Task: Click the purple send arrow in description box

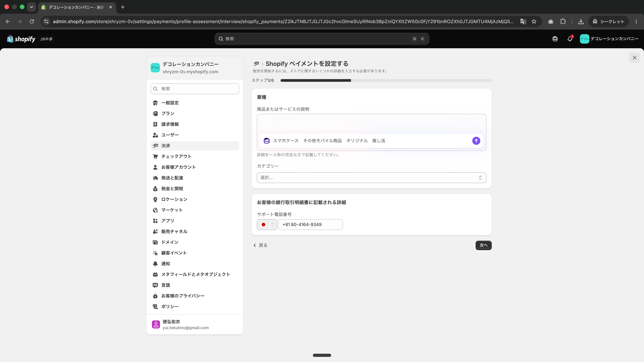Action: (476, 141)
